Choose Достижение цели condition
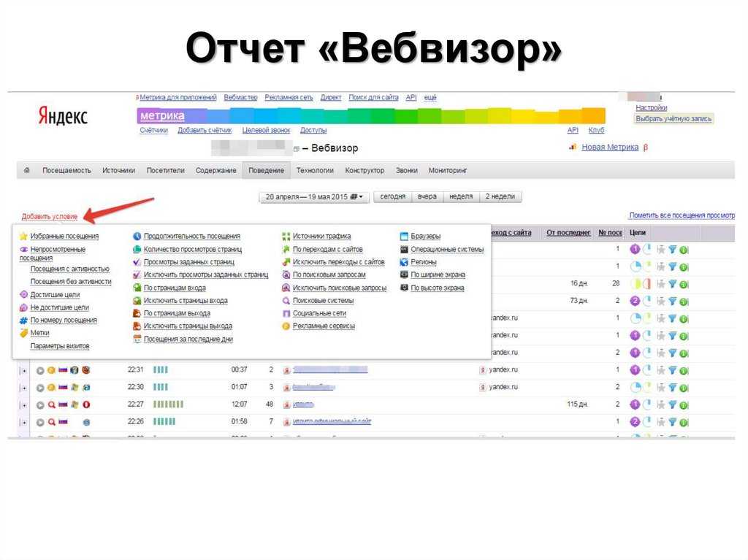The image size is (748, 560). coord(55,295)
